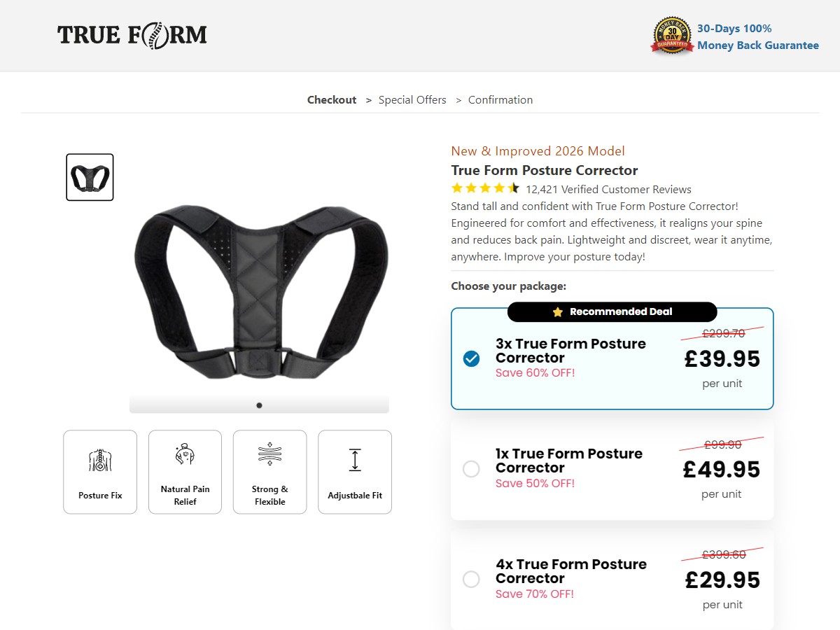Select the 1x Posture Corrector package
Viewport: 840px width, 630px height.
(472, 469)
